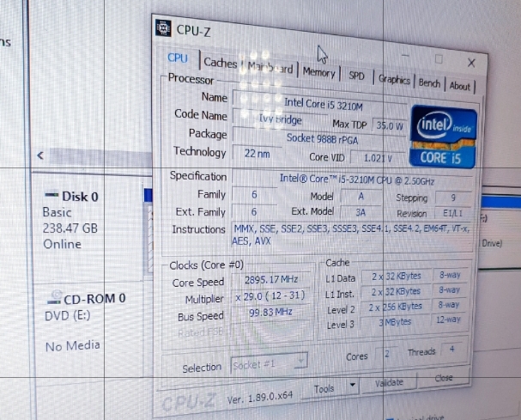Screen dimensions: 521x420
Task: Close the CPU-Z window with X
Action: coord(470,64)
